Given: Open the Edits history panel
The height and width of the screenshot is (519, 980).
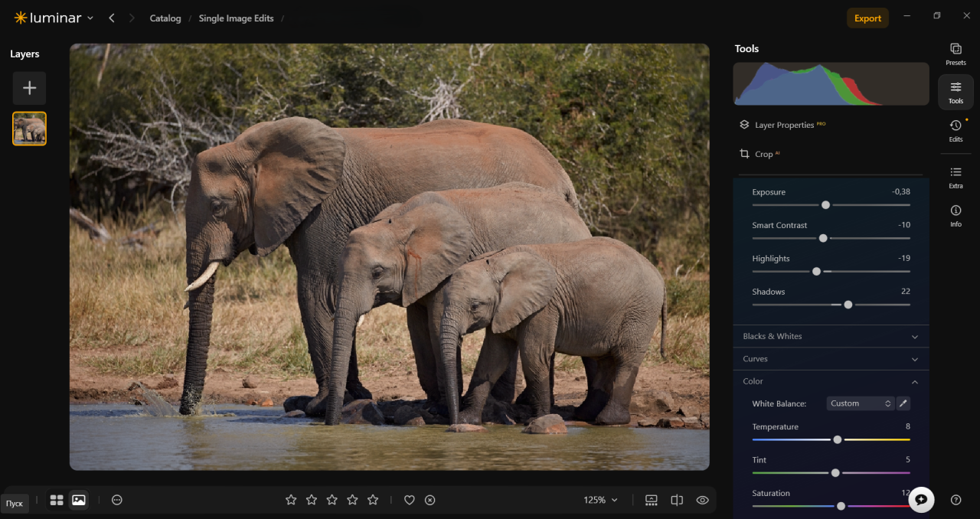Looking at the screenshot, I should tap(955, 130).
